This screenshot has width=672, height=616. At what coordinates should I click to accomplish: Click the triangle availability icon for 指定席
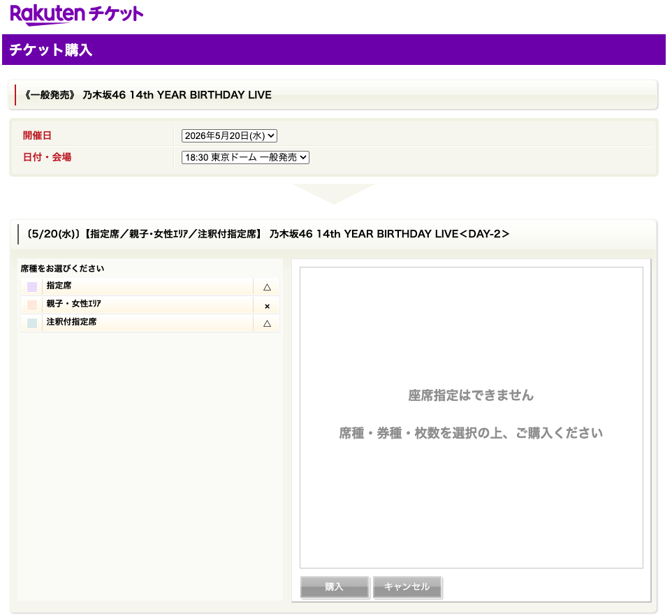pos(267,288)
